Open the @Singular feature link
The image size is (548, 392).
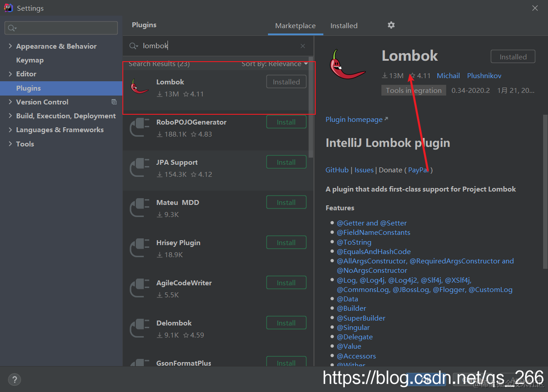tap(353, 327)
